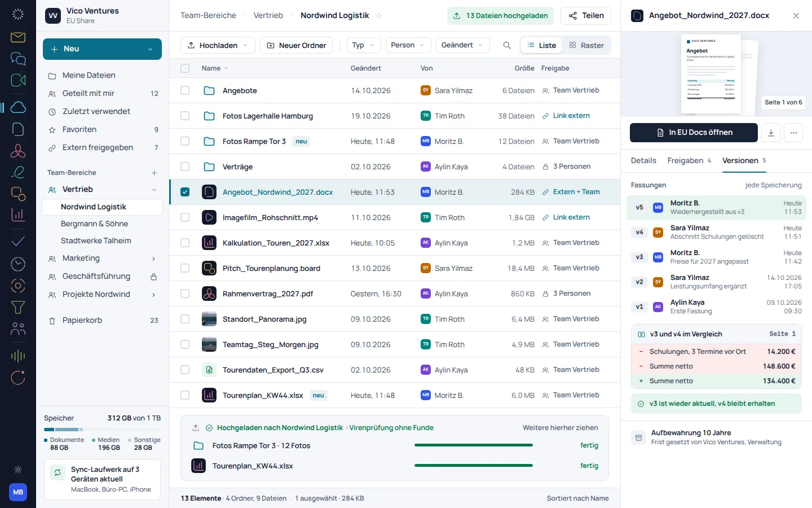
Task: Select the Rahmenvertrag_2027.pdf checkbox
Action: coord(185,294)
